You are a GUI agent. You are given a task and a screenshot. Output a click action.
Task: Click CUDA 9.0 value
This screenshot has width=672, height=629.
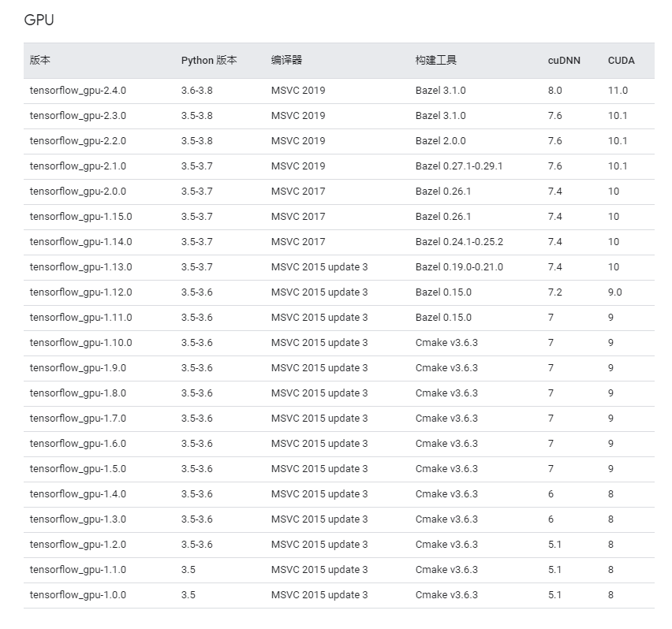click(615, 292)
